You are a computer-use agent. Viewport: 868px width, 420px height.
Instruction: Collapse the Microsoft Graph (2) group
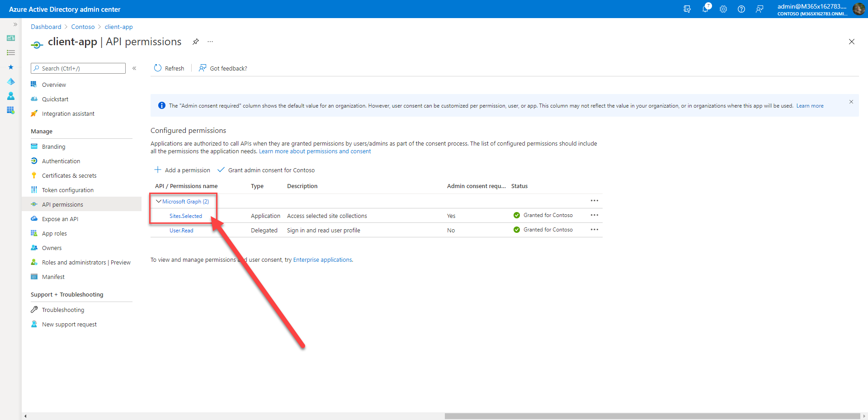click(159, 201)
